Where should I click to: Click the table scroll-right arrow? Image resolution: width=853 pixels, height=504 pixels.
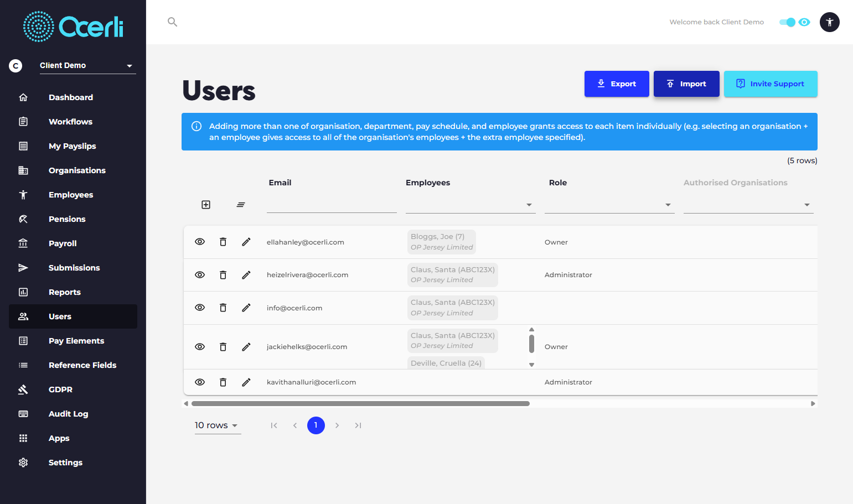point(813,404)
